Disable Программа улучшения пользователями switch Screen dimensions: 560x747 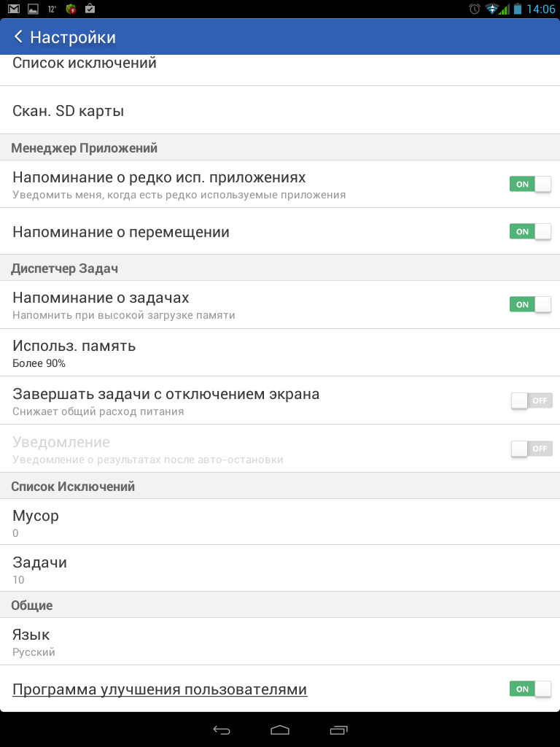531,689
